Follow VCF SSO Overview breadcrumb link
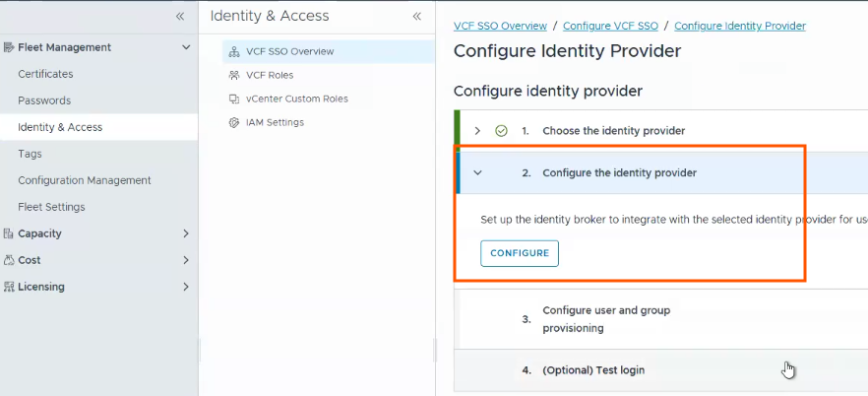 pos(500,26)
